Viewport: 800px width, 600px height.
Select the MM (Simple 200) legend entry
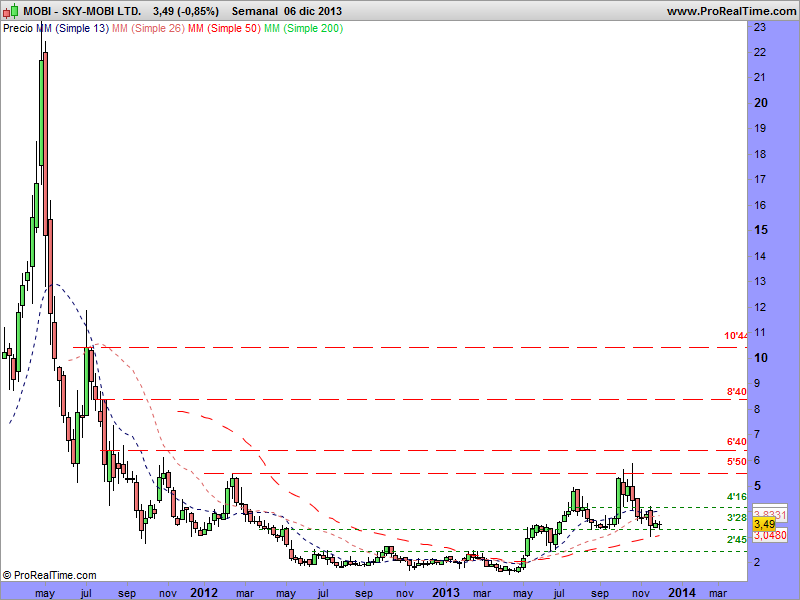point(303,29)
